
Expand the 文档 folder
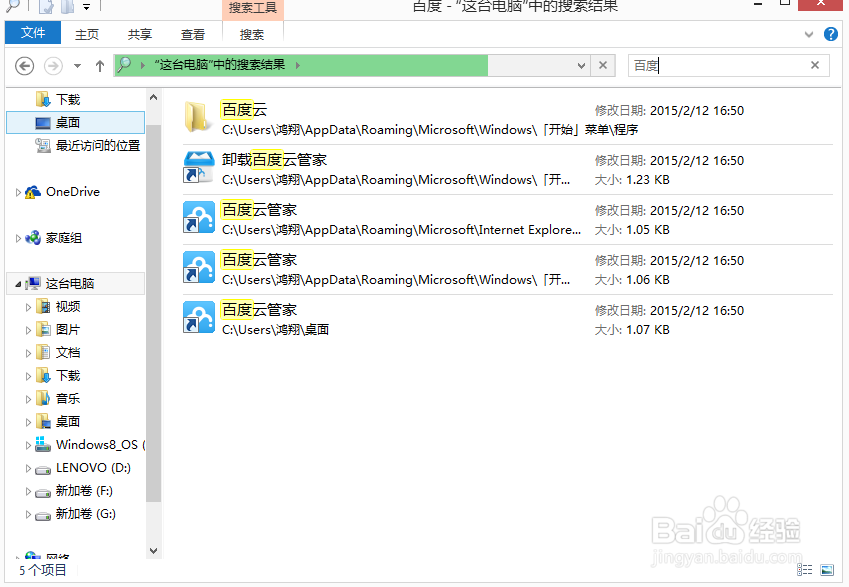point(28,353)
